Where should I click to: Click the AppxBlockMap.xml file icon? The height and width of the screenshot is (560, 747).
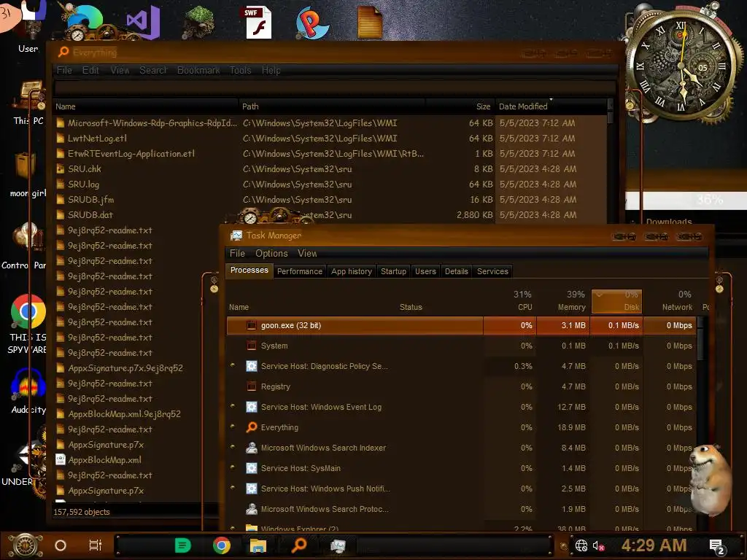(x=61, y=460)
